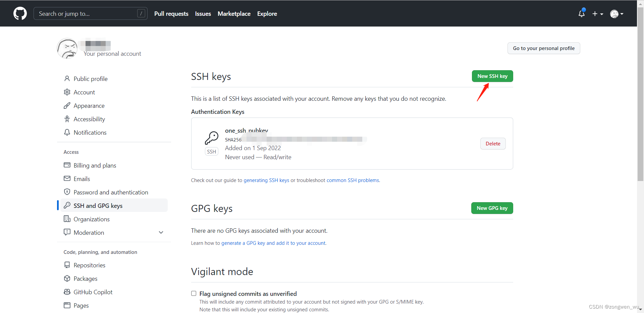The image size is (644, 313).
Task: Click the 'Never used — Read/write' text
Action: coord(258,157)
